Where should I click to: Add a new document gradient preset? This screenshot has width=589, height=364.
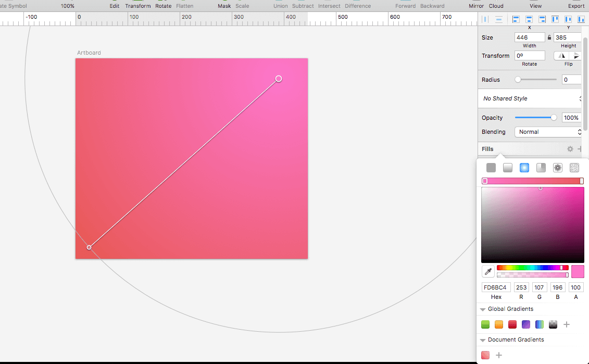pyautogui.click(x=499, y=355)
